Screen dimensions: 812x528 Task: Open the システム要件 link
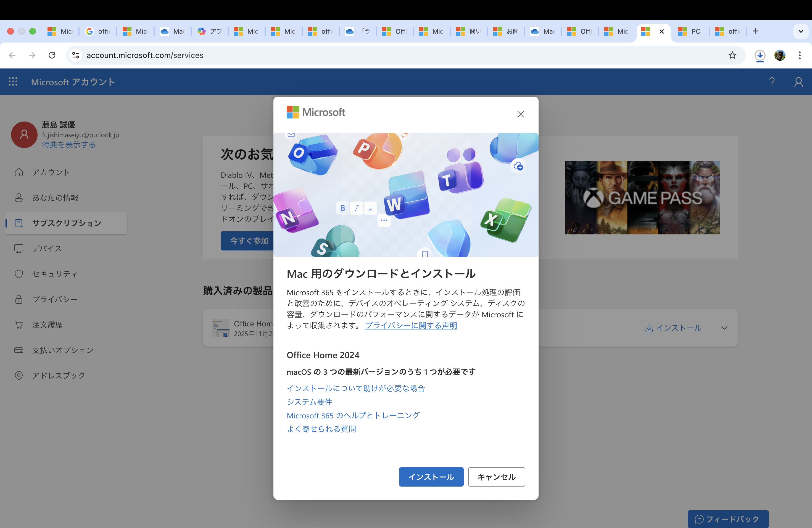(309, 402)
